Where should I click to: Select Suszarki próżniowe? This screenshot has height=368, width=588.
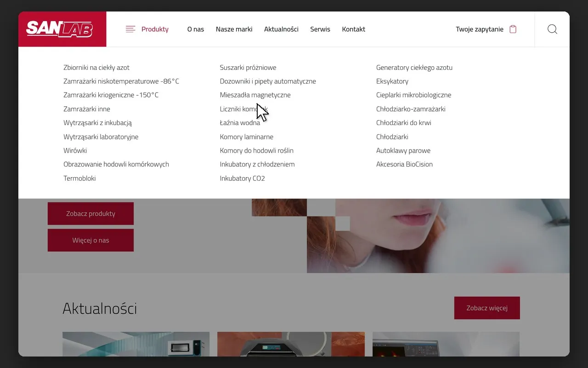pos(248,68)
